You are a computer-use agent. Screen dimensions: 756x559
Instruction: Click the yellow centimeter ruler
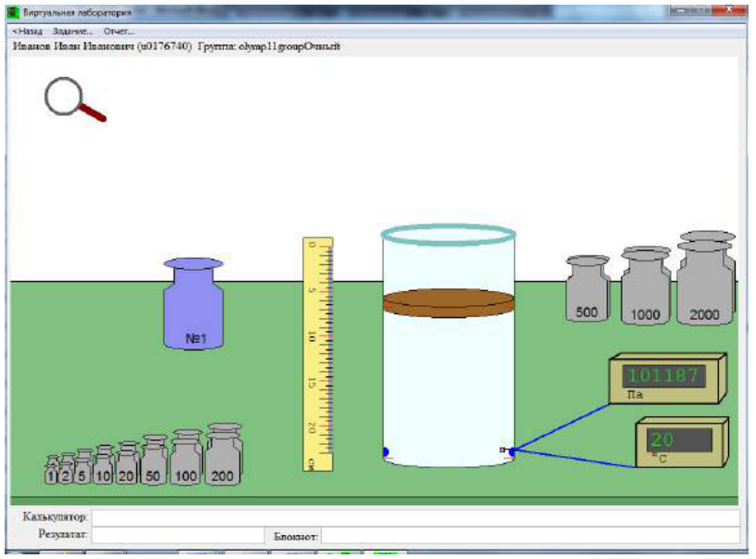point(318,354)
